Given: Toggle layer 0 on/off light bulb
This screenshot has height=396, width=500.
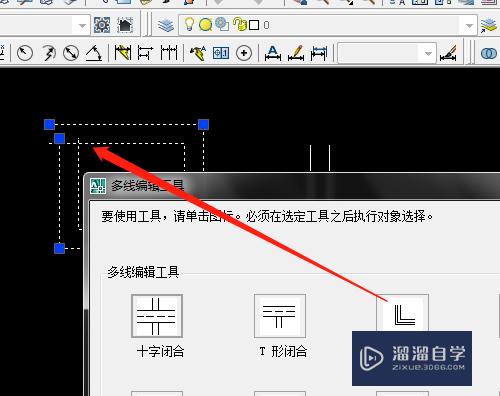Looking at the screenshot, I should coord(189,24).
